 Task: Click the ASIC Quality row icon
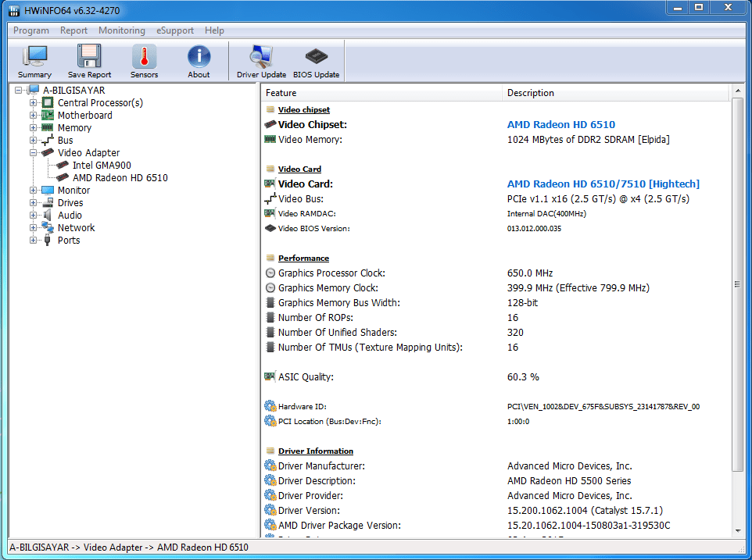click(270, 377)
